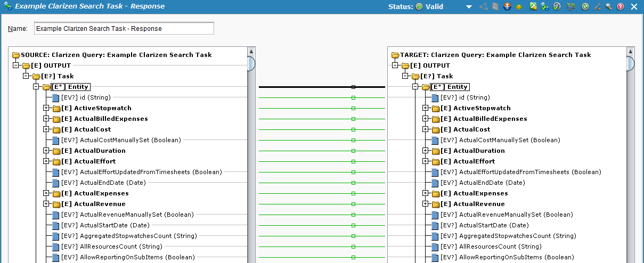Click the Name text field

pyautogui.click(x=124, y=28)
